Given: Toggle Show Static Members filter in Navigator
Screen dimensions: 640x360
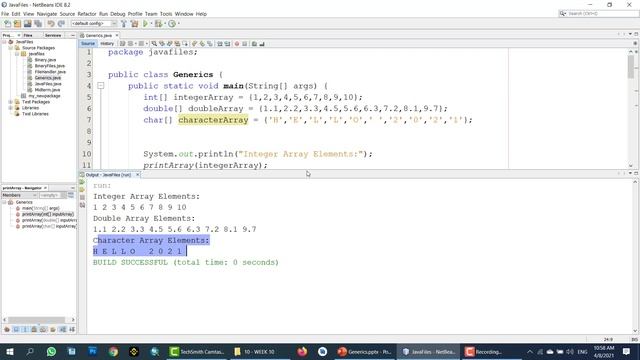Looking at the screenshot, I should [25, 329].
